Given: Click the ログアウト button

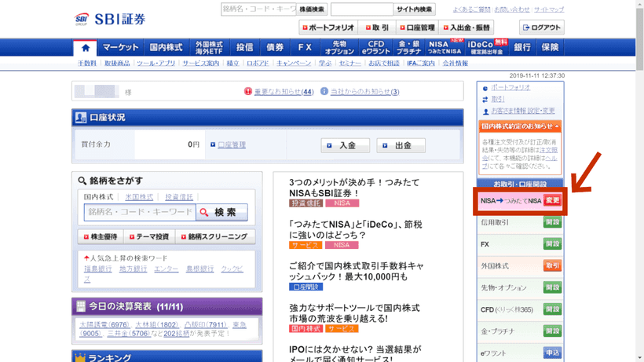Looking at the screenshot, I should [x=542, y=27].
